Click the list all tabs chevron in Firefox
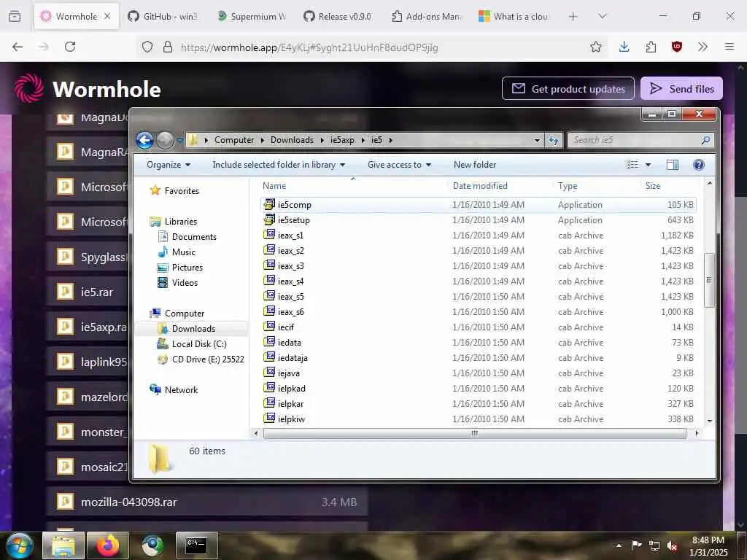 point(603,16)
